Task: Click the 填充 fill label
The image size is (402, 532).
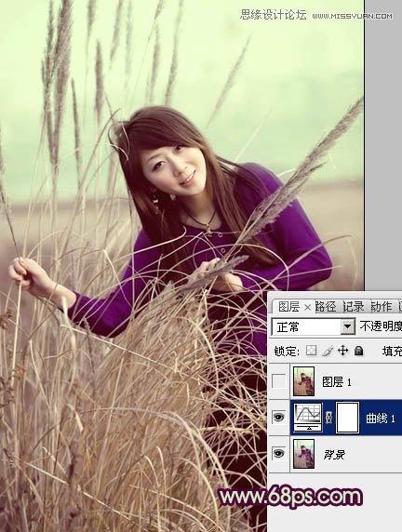Action: pyautogui.click(x=392, y=352)
